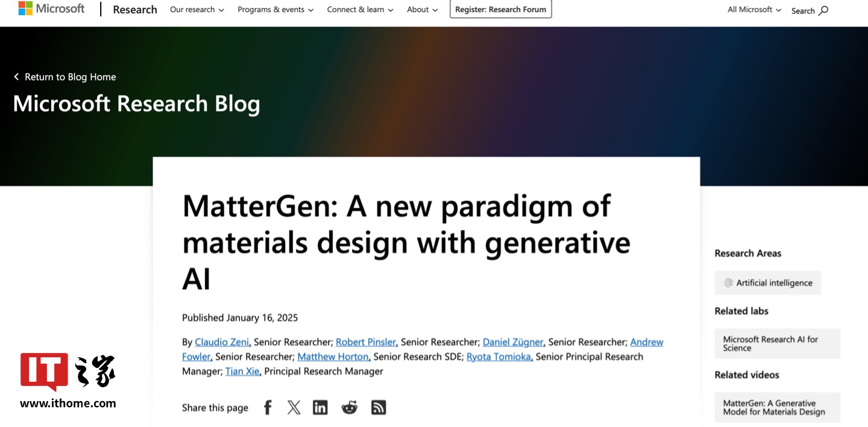
Task: Open MatterGen: A Generative Model video
Action: (778, 407)
